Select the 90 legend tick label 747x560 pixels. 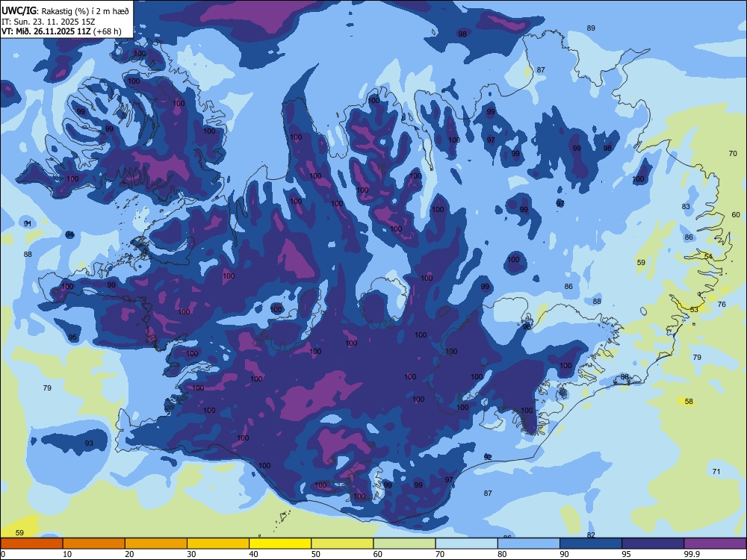pos(564,554)
